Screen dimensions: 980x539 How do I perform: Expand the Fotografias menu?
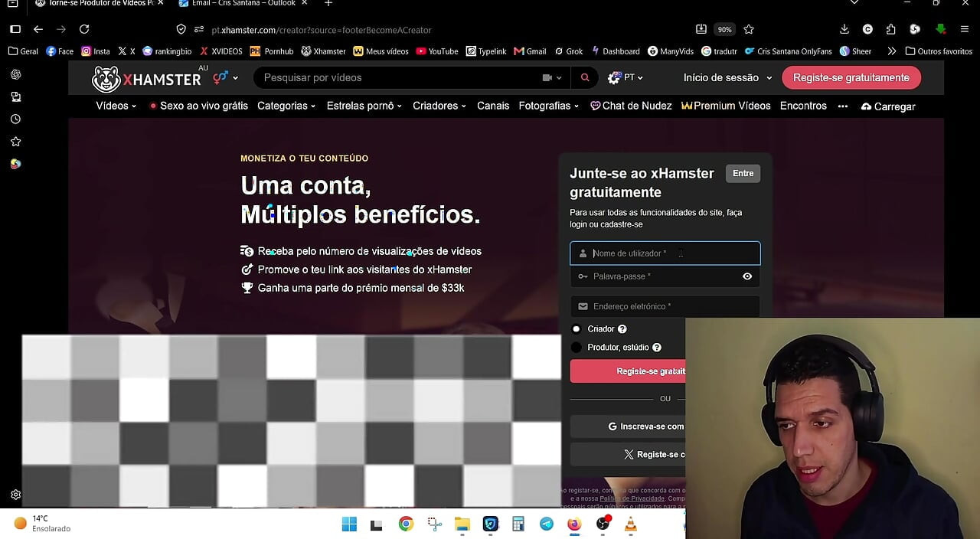(x=548, y=106)
